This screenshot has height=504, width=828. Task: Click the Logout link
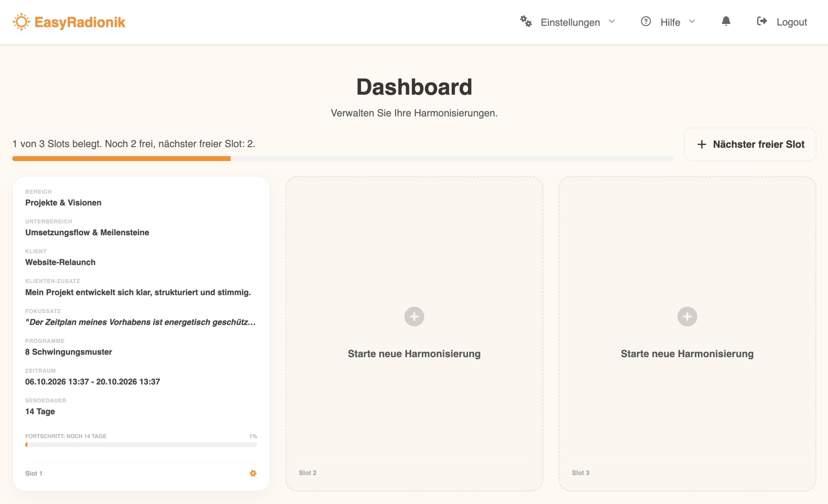[x=782, y=22]
